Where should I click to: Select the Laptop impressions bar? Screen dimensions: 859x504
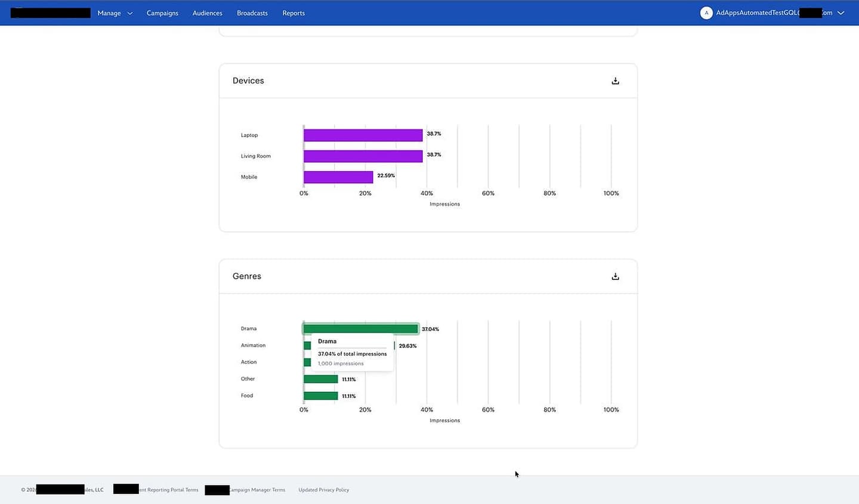click(363, 135)
